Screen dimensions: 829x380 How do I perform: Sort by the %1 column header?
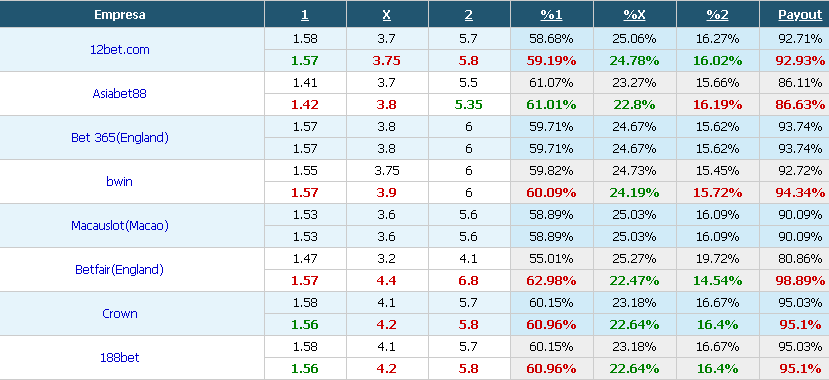(551, 15)
